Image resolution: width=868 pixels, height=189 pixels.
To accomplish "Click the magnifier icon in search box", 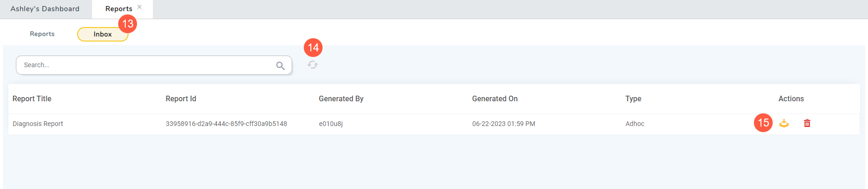I will click(x=280, y=65).
